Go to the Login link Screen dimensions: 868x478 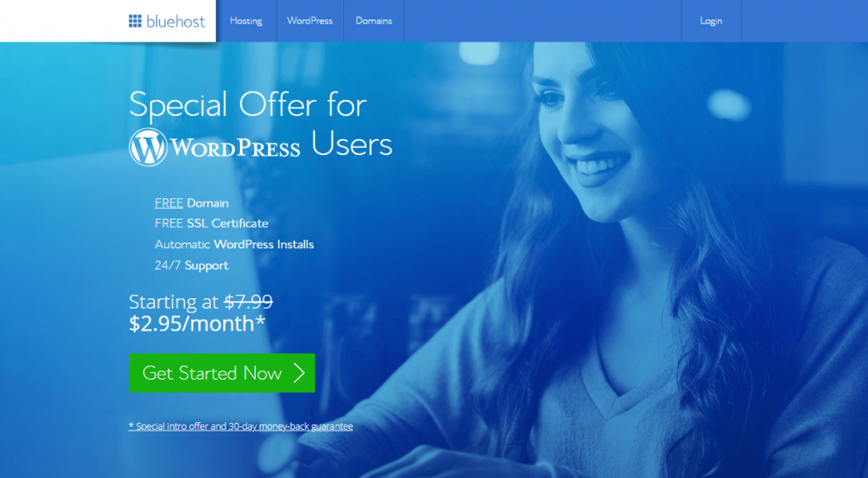711,21
